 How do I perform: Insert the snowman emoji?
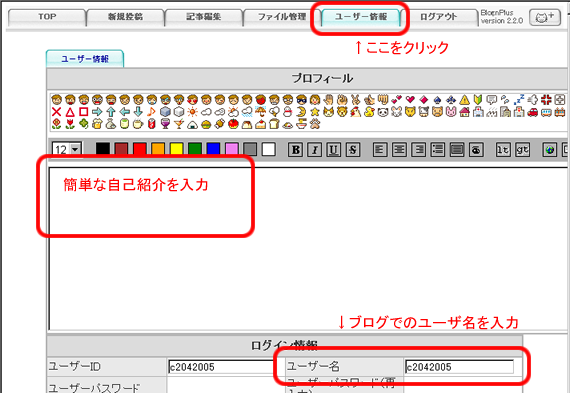288,112
